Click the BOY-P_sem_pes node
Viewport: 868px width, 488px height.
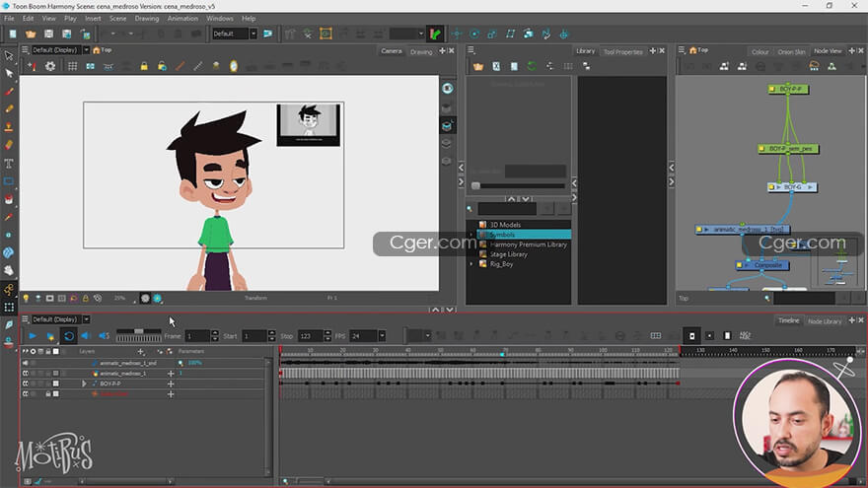(x=789, y=149)
